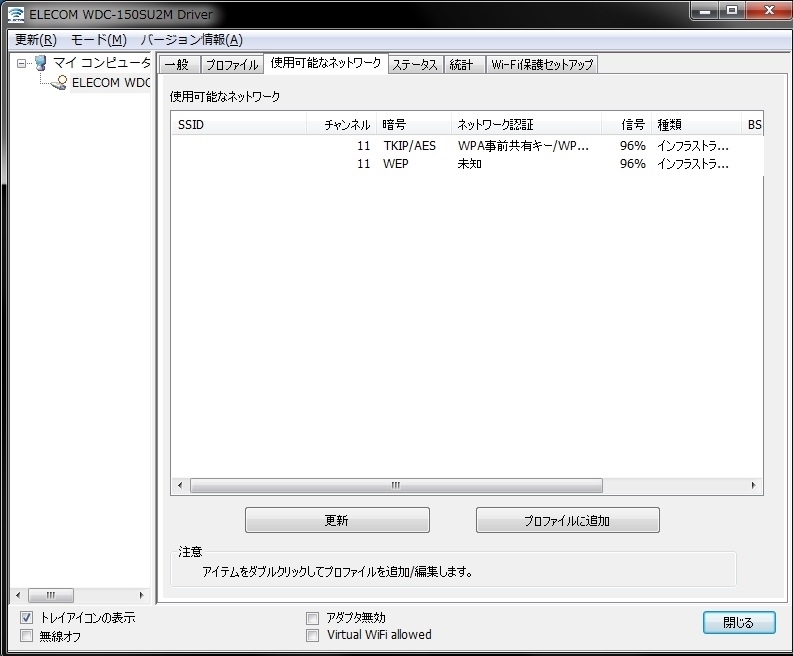This screenshot has height=656, width=793.
Task: Click the network list scrollbar left arrow
Action: coord(180,486)
